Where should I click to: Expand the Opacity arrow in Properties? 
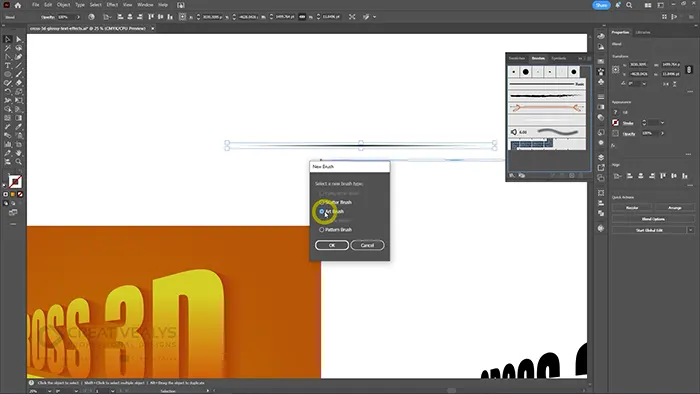coord(662,133)
